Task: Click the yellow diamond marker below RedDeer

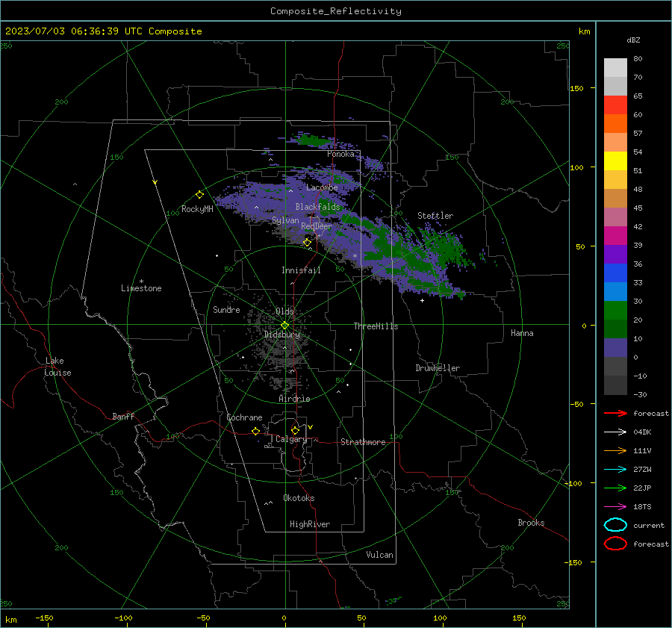Action: (x=307, y=243)
